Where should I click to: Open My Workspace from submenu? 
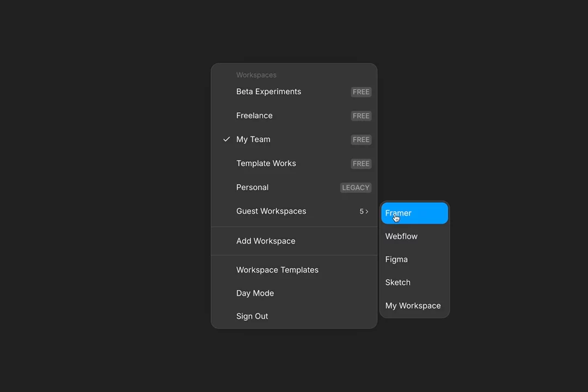[x=414, y=306]
